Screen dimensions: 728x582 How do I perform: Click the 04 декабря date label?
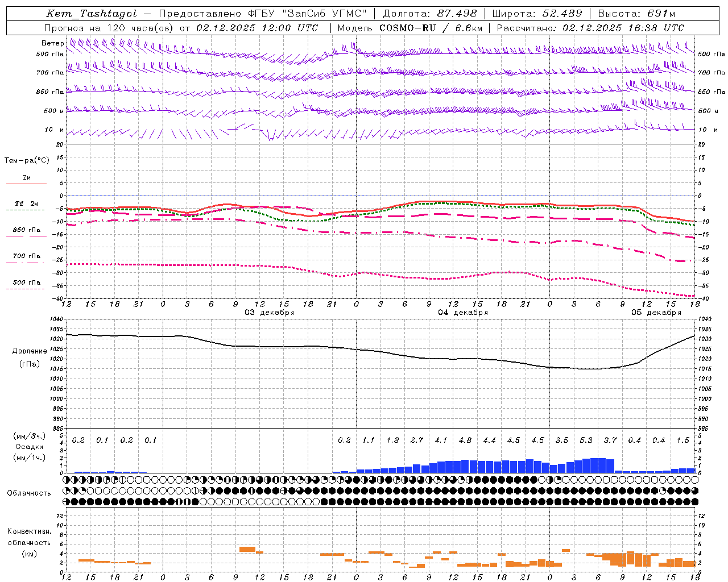tap(463, 313)
